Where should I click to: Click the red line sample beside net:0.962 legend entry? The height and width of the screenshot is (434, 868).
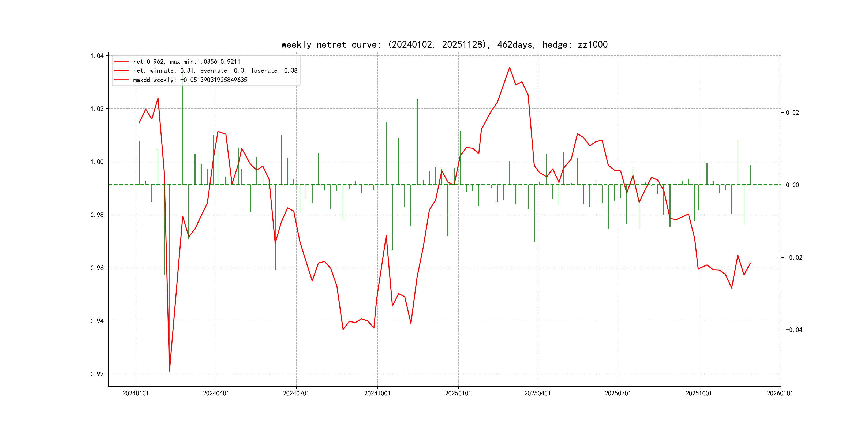pos(121,62)
